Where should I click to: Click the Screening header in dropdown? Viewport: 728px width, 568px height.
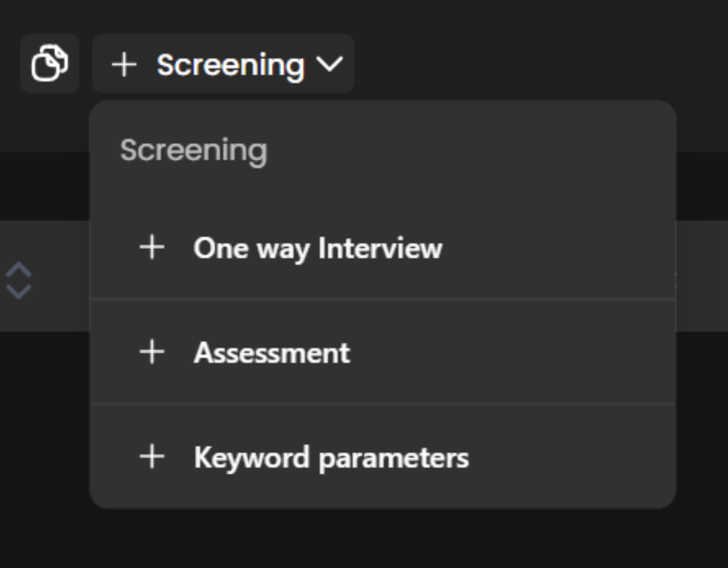(194, 151)
